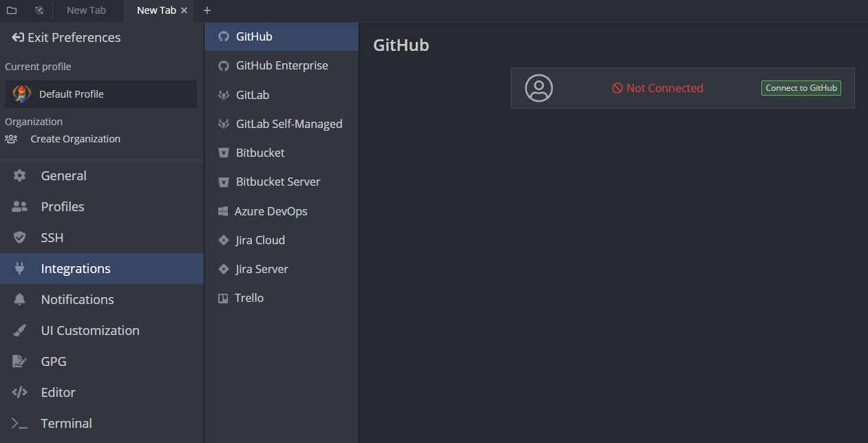
Task: Click the General gear icon
Action: click(20, 175)
